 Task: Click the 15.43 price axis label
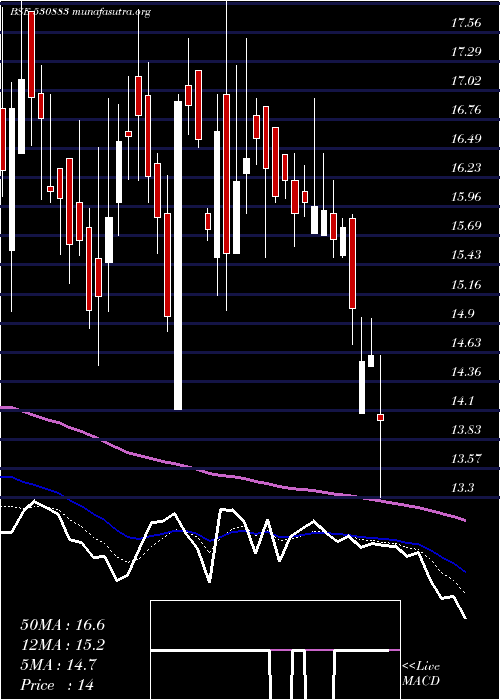tap(466, 255)
